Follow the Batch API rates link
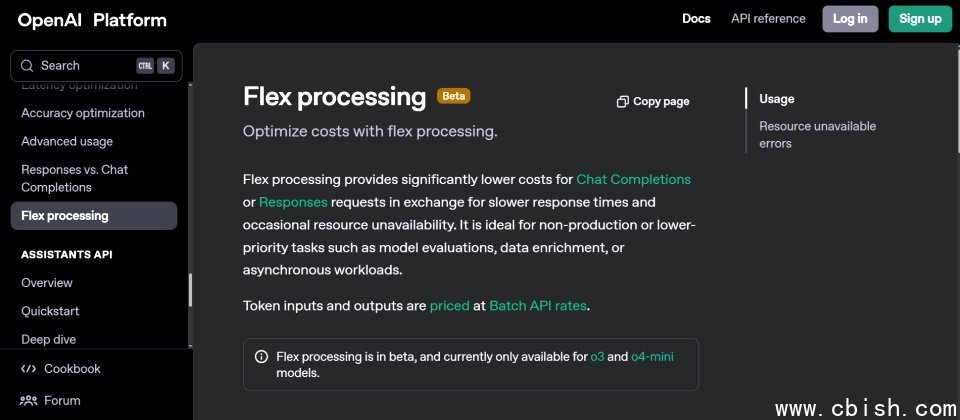This screenshot has height=420, width=960. coord(538,306)
